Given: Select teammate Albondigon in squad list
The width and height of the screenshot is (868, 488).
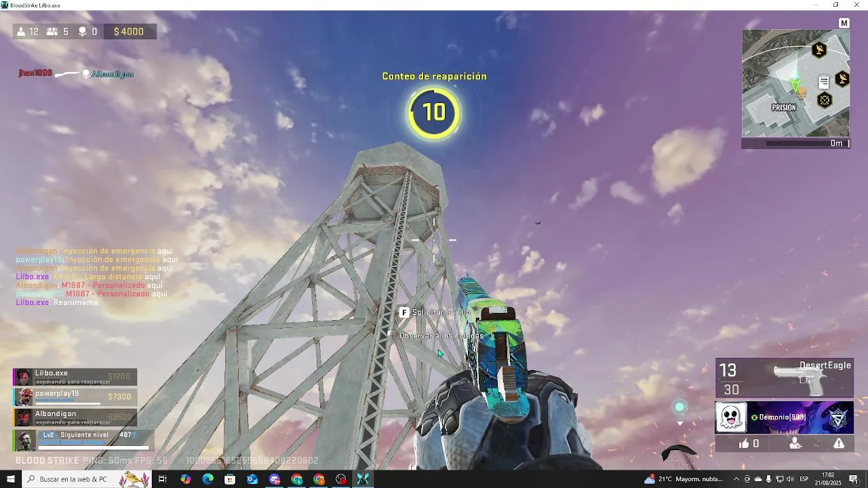Looking at the screenshot, I should [x=75, y=418].
